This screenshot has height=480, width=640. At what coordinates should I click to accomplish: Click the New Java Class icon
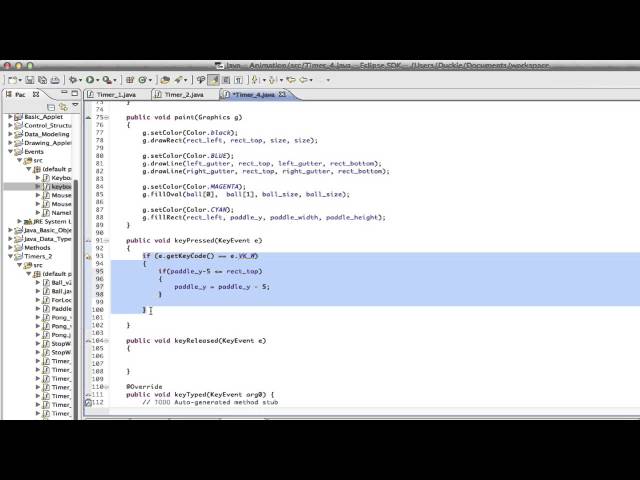(142, 80)
